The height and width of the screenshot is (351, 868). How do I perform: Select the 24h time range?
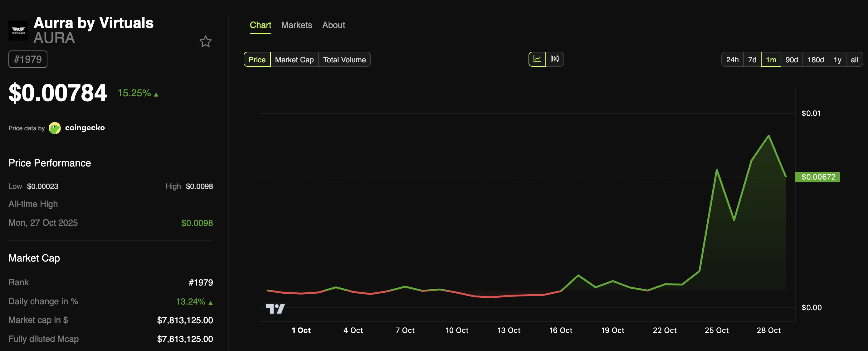[x=732, y=59]
